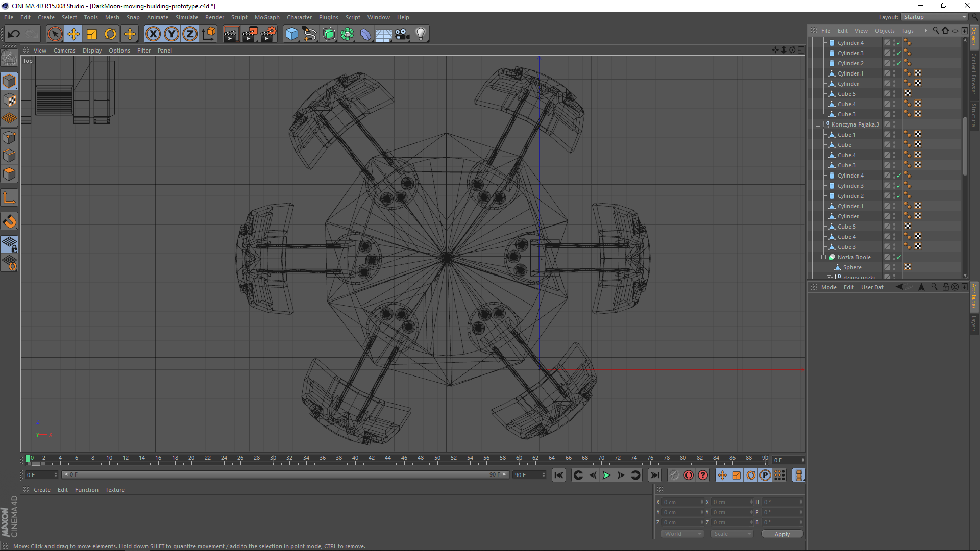Toggle X axis lock
The image size is (980, 551).
click(153, 34)
